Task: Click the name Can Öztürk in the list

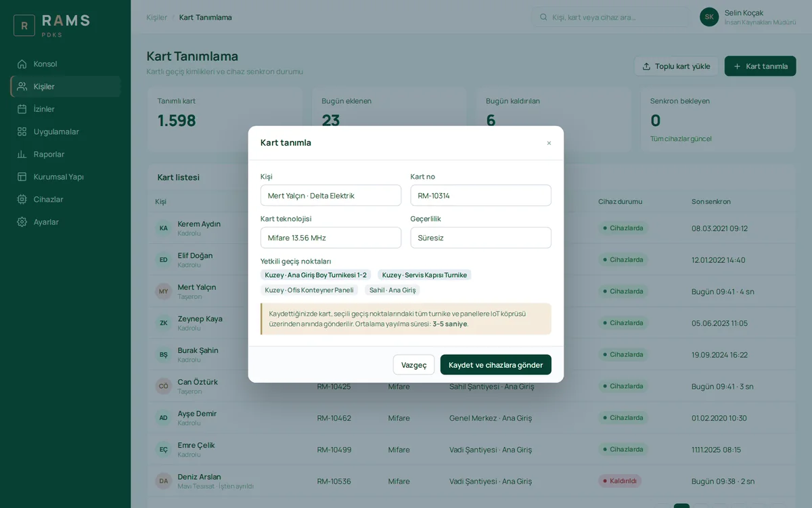Action: [x=198, y=382]
